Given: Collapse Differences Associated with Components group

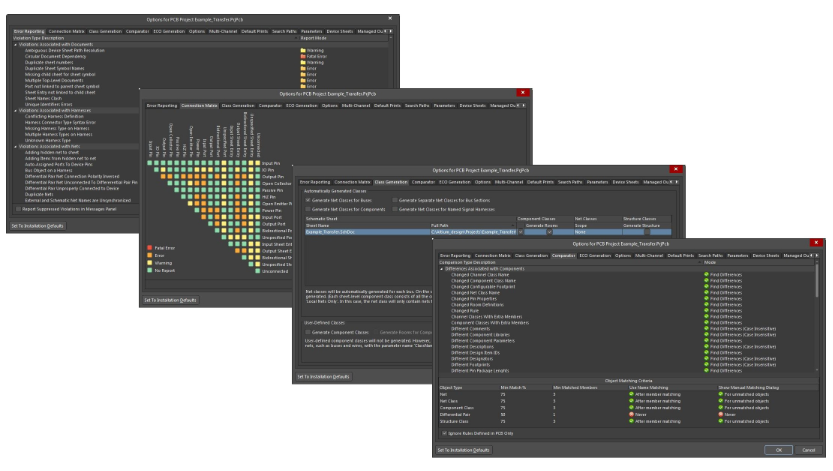Looking at the screenshot, I should pos(441,269).
